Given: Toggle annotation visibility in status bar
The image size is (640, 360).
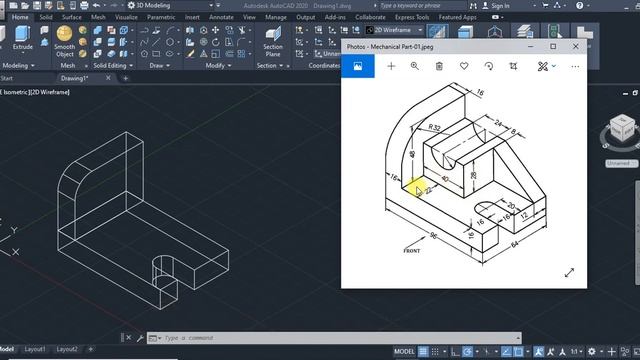Looking at the screenshot, I should click(539, 351).
